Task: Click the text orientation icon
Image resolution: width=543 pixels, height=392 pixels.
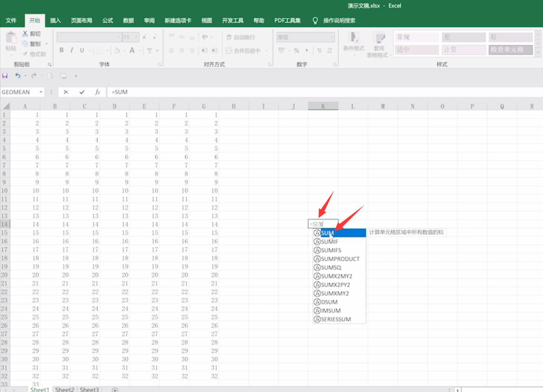Action: coord(205,37)
